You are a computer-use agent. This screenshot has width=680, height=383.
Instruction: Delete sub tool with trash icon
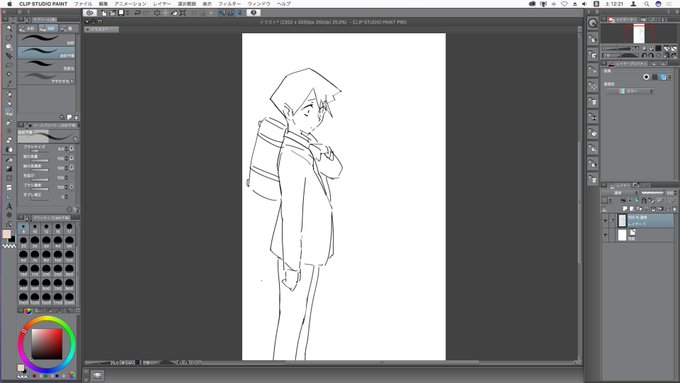click(x=76, y=117)
